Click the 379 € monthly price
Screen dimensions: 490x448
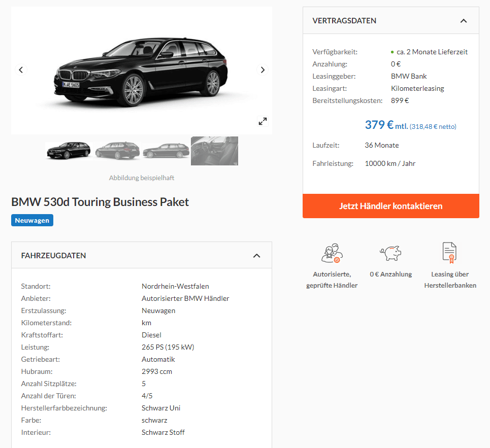379,125
